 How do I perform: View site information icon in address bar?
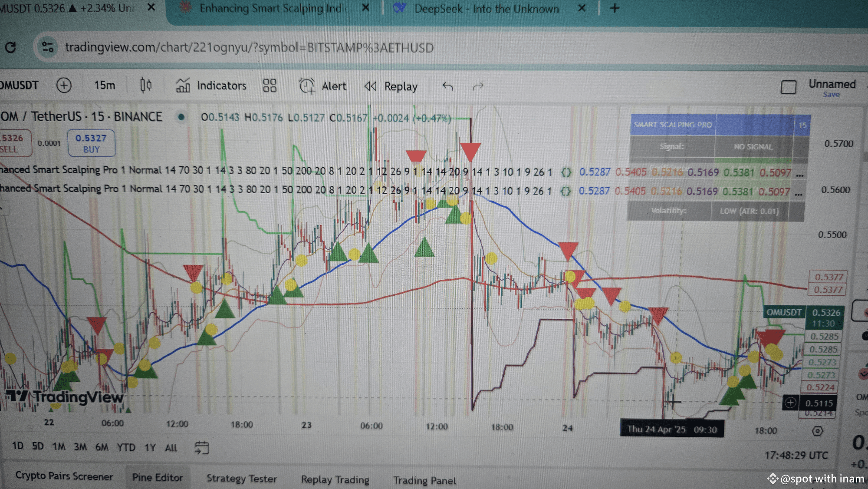48,47
